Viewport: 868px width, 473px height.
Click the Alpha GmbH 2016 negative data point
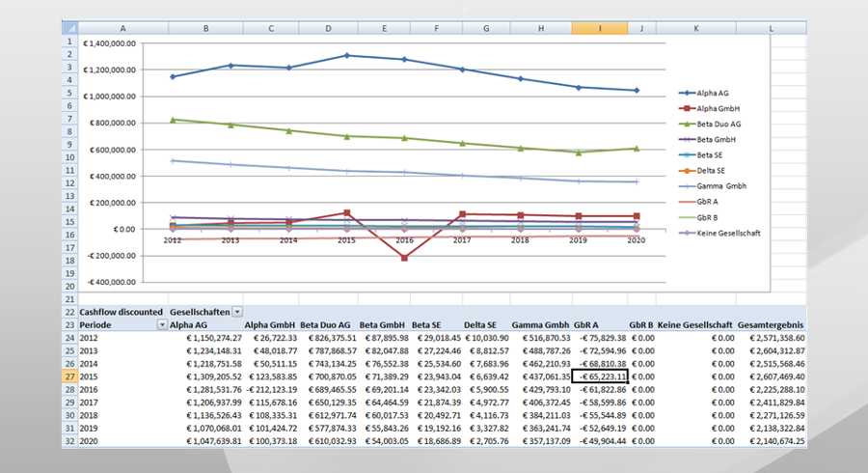click(404, 258)
